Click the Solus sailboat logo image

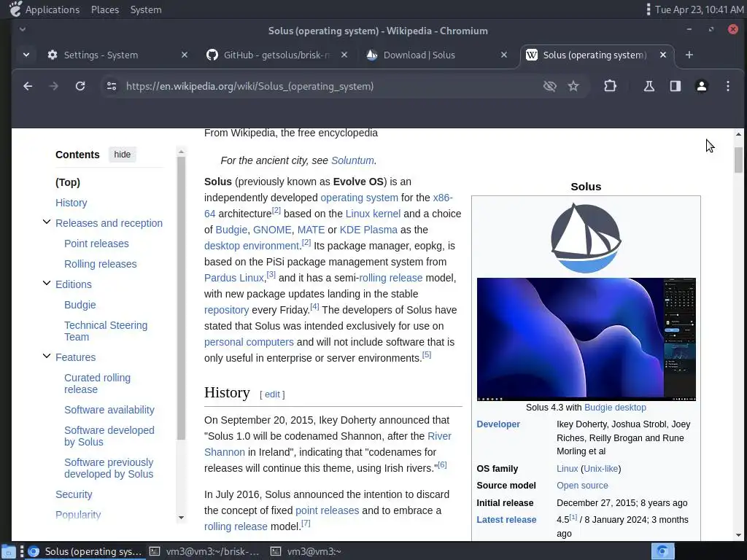pos(586,238)
